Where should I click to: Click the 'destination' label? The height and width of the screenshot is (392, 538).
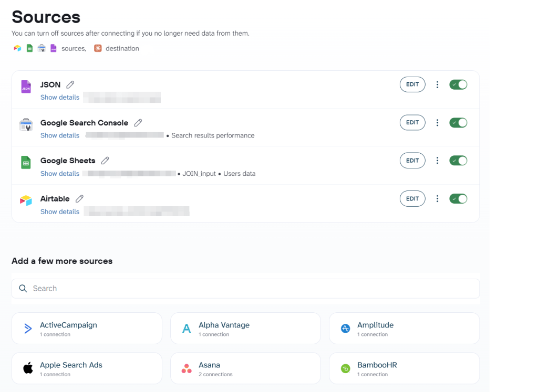pyautogui.click(x=122, y=48)
